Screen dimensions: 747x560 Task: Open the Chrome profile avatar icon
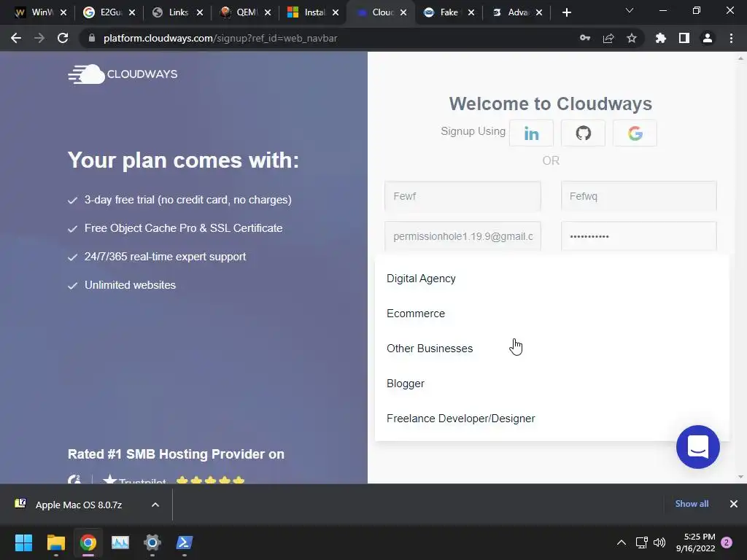tap(708, 38)
